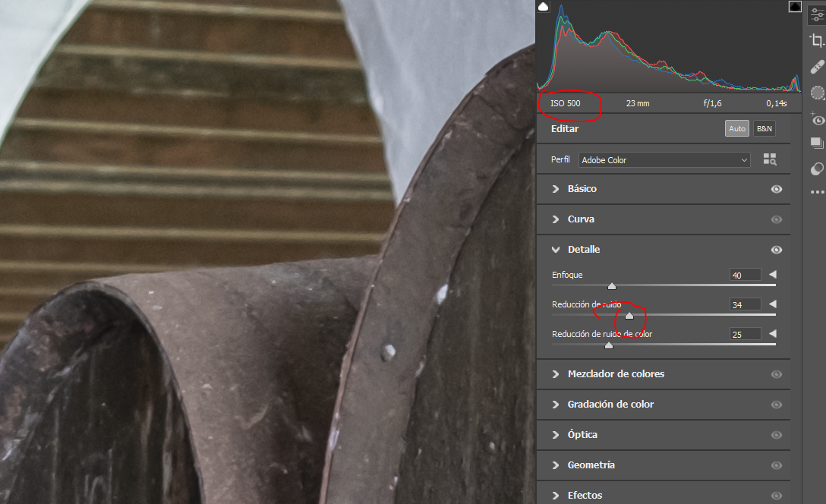Screen dimensions: 826x504
Task: Select the Healing bandage tool
Action: [817, 67]
